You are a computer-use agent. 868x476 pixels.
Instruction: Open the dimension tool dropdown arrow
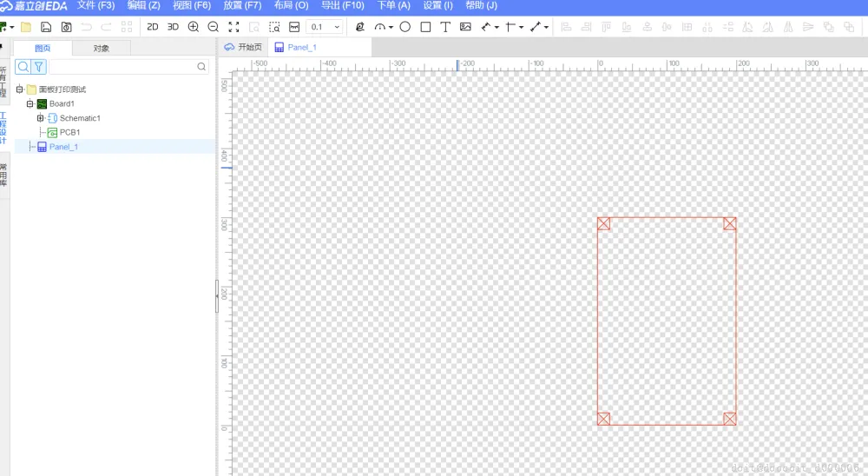[x=546, y=27]
